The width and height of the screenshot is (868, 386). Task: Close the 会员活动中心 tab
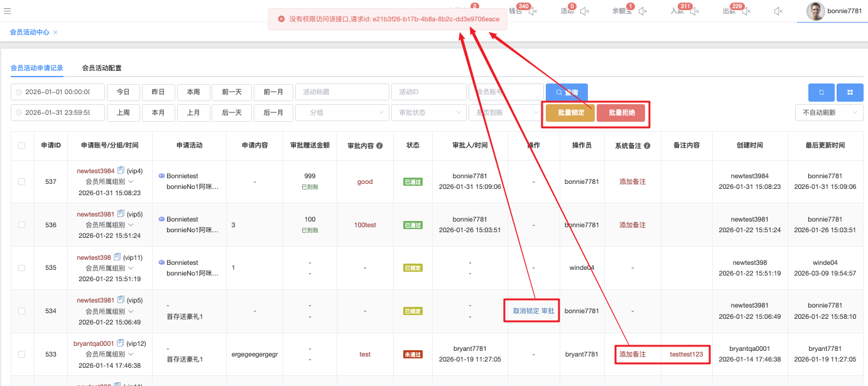click(55, 32)
